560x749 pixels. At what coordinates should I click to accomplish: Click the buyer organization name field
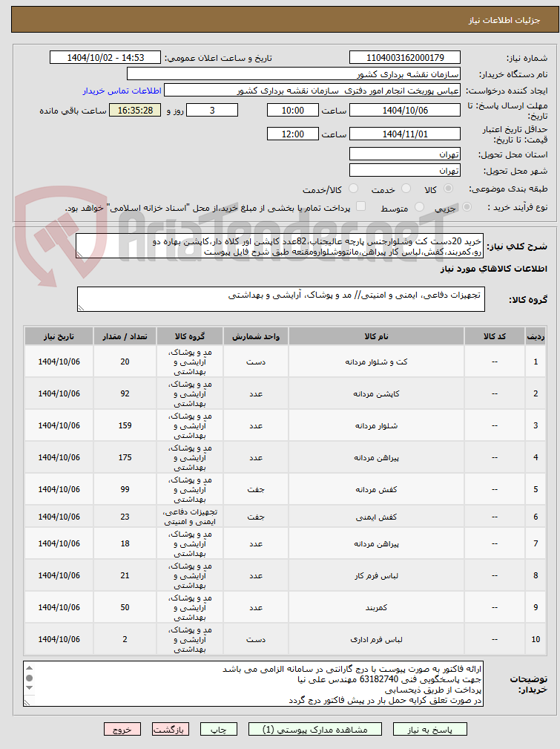coord(294,74)
